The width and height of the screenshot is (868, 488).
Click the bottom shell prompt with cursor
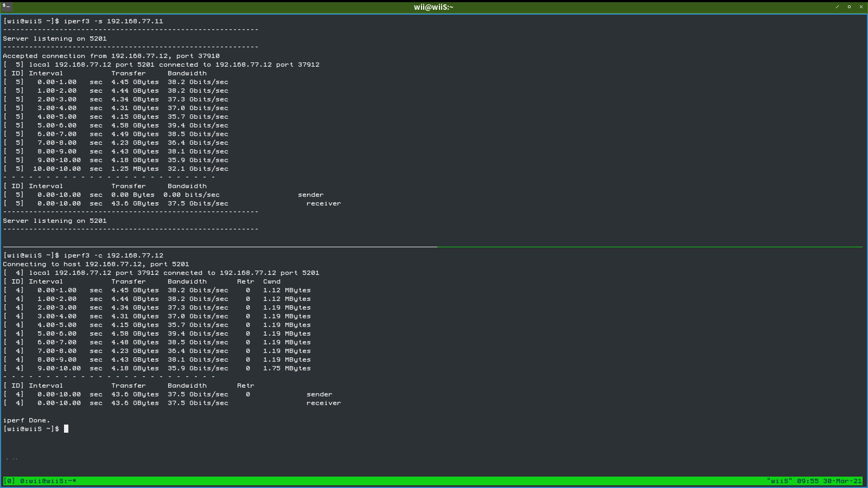tap(35, 429)
